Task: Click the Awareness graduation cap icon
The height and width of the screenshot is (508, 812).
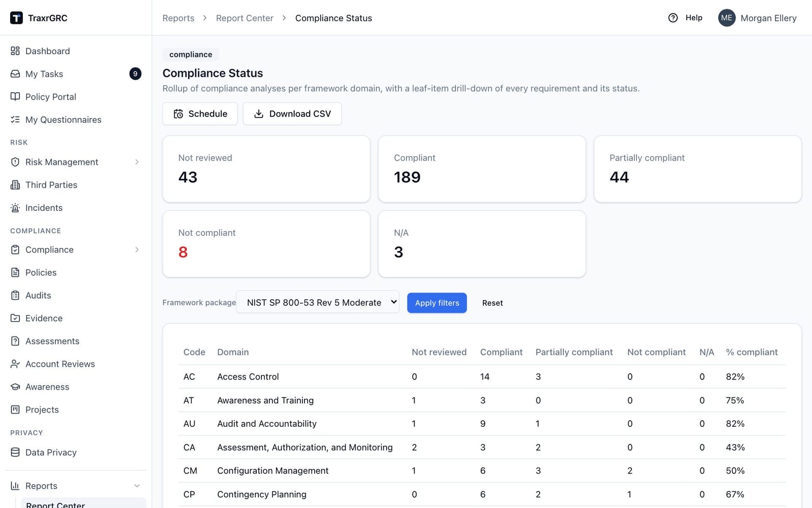Action: (x=15, y=387)
